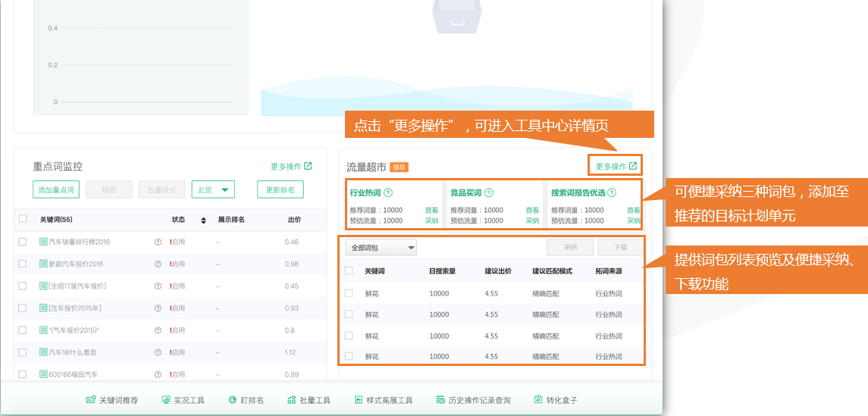Image resolution: width=868 pixels, height=416 pixels.
Task: Click the 批量改价 button
Action: pyautogui.click(x=161, y=189)
